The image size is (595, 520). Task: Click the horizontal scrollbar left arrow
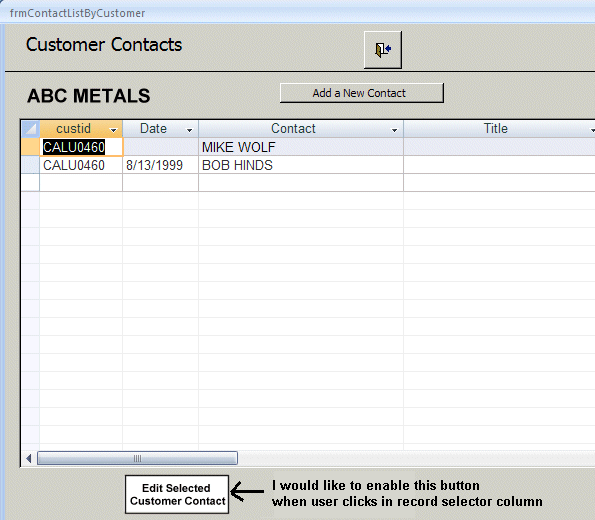(29, 458)
